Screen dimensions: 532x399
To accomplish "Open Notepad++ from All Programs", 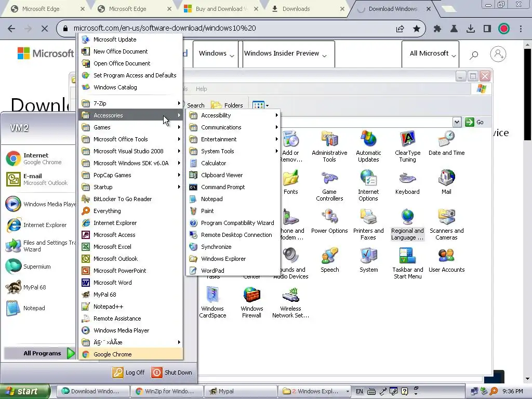I will tap(130, 307).
